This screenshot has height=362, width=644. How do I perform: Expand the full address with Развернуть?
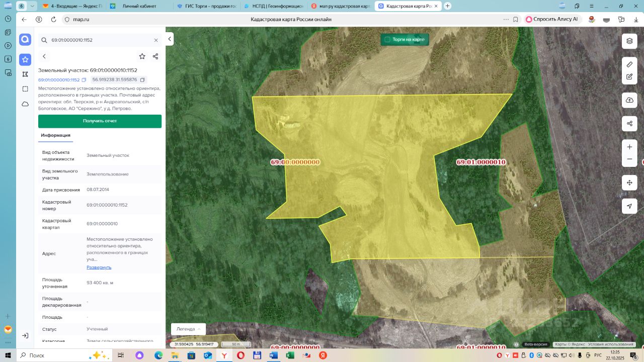[99, 267]
